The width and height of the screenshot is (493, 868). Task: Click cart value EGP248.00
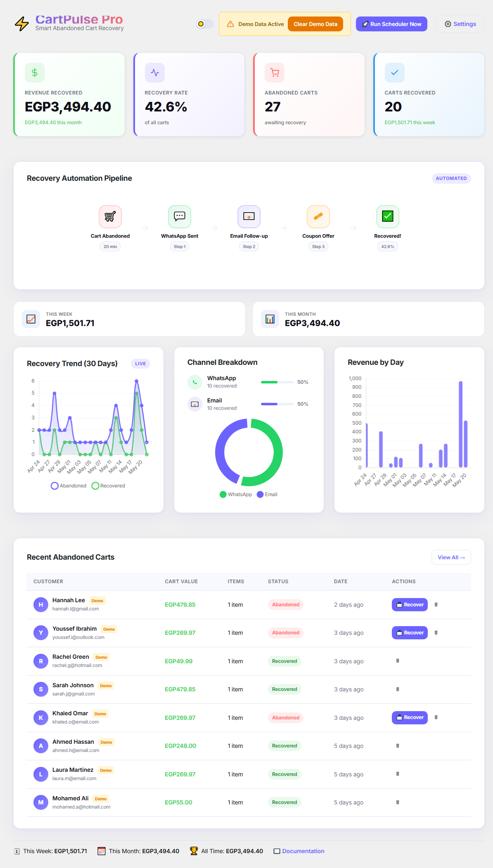tap(180, 746)
